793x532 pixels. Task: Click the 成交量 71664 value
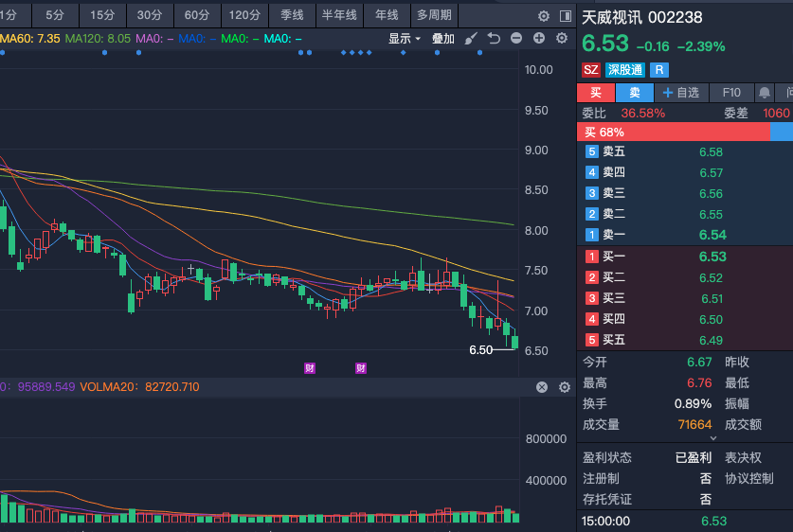(694, 424)
